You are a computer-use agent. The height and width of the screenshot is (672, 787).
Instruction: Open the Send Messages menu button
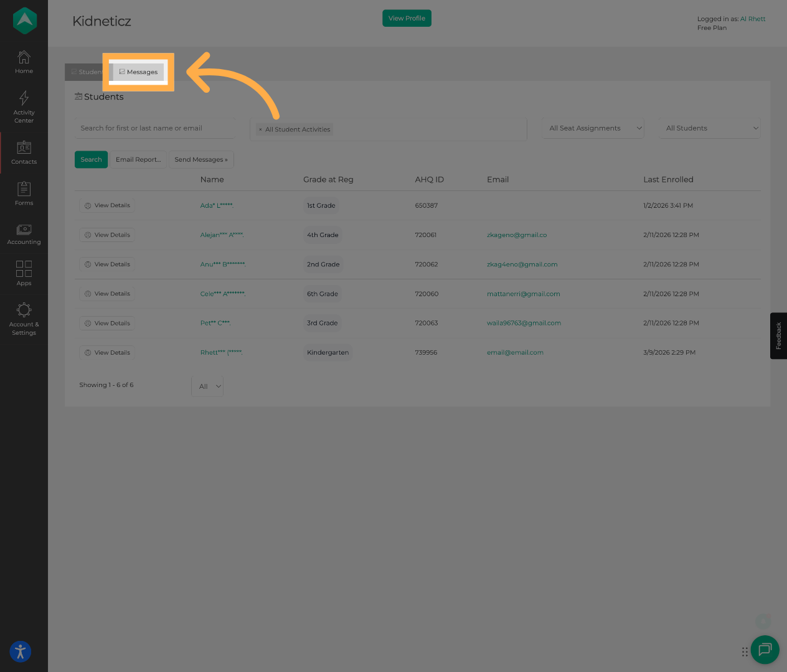tap(201, 160)
